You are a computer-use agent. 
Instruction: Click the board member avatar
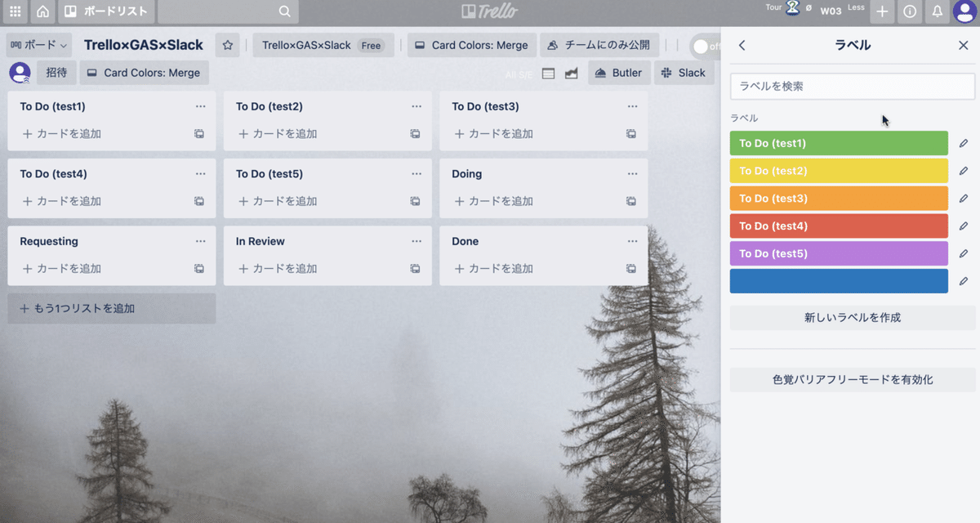20,73
